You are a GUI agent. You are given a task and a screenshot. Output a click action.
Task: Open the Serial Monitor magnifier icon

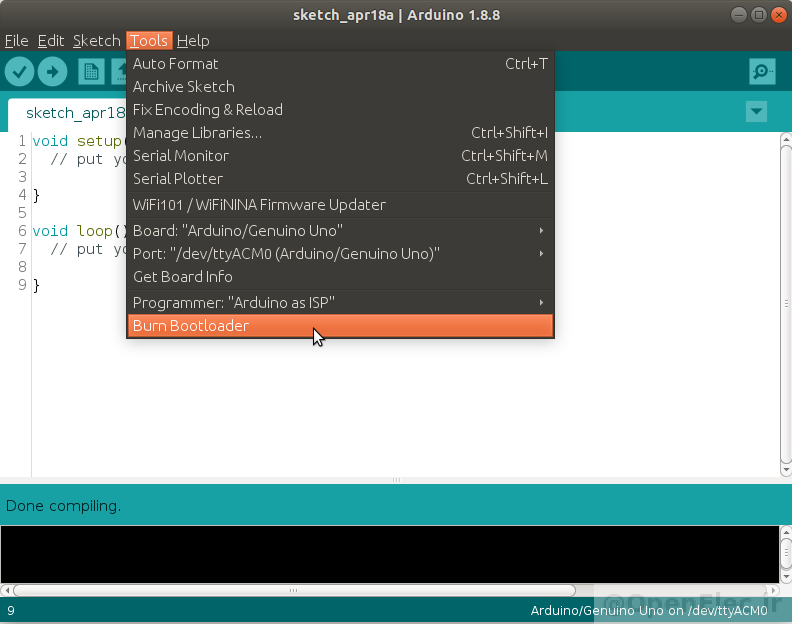(762, 71)
